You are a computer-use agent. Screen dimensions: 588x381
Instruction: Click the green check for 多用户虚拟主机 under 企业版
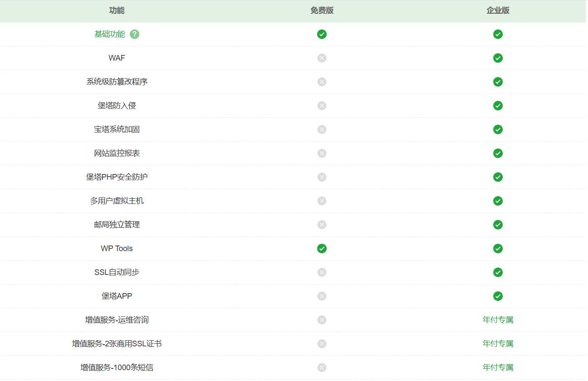(x=498, y=201)
